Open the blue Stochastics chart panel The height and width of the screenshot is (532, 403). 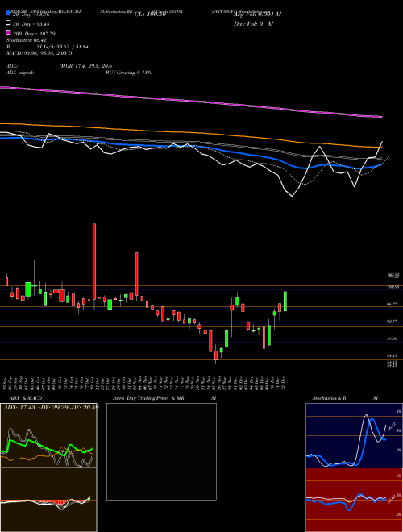point(354,435)
